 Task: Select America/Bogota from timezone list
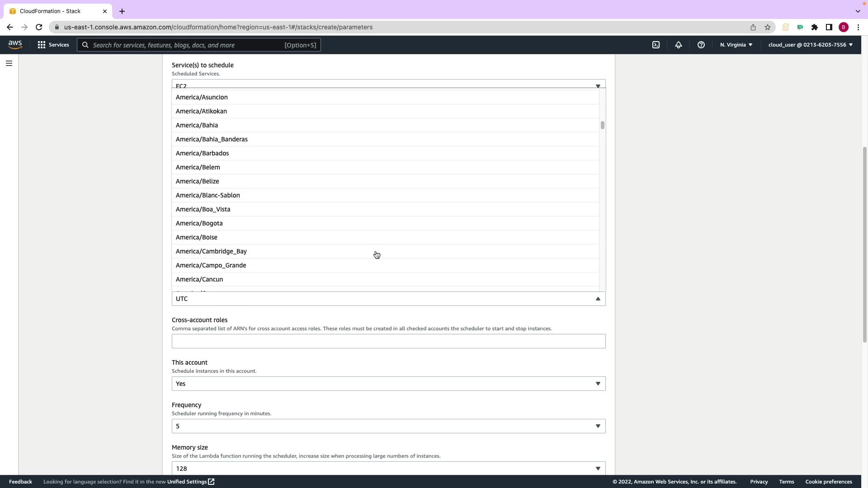tap(199, 223)
